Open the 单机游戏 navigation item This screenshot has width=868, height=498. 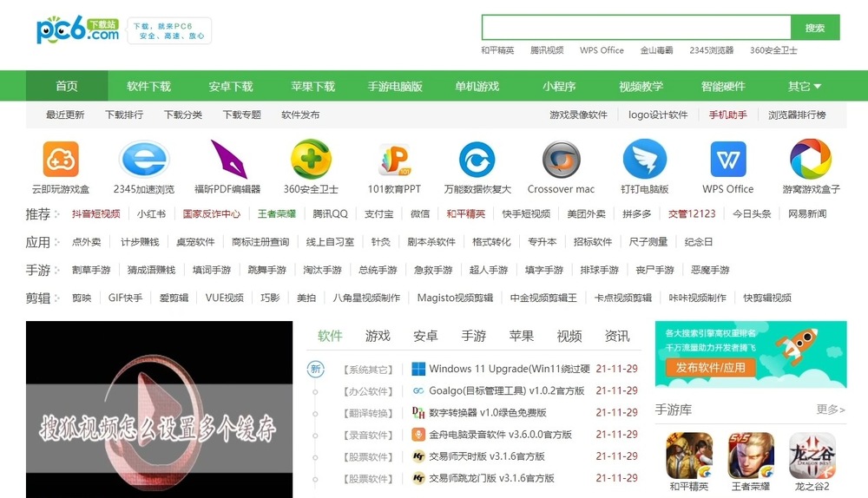coord(477,86)
